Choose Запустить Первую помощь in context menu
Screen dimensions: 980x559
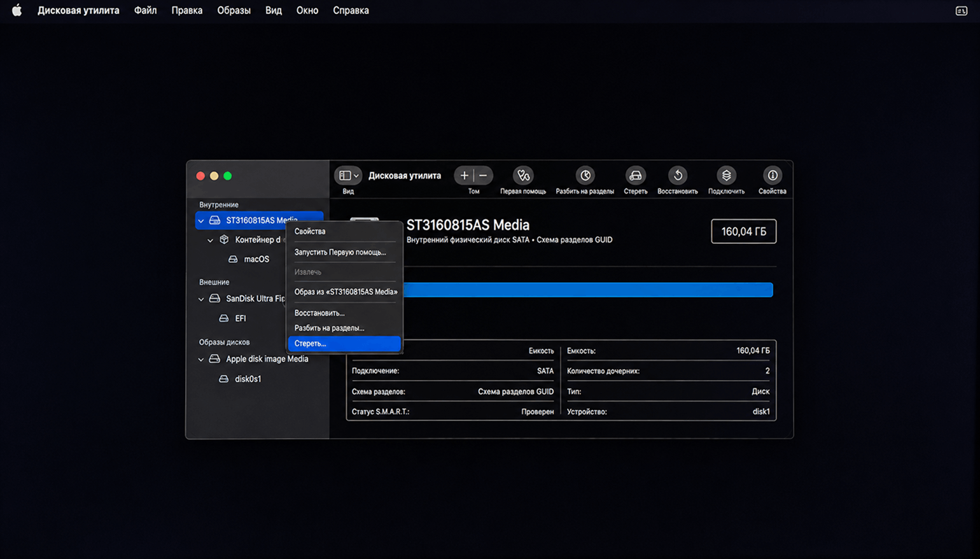click(x=344, y=252)
